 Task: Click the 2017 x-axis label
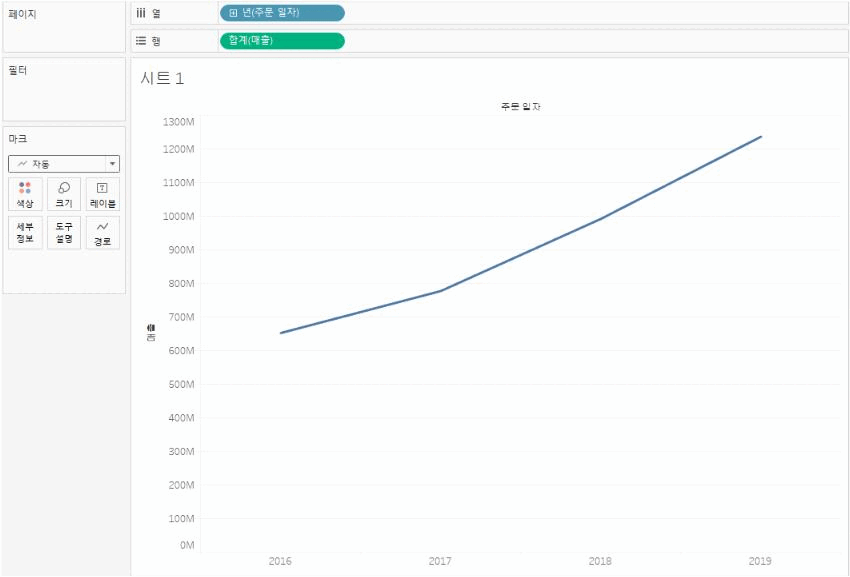point(440,561)
